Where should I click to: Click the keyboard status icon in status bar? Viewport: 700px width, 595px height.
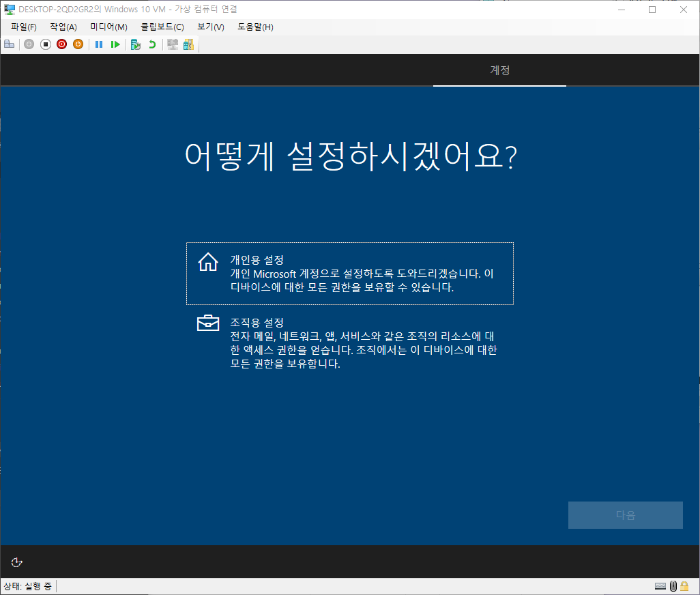point(660,586)
